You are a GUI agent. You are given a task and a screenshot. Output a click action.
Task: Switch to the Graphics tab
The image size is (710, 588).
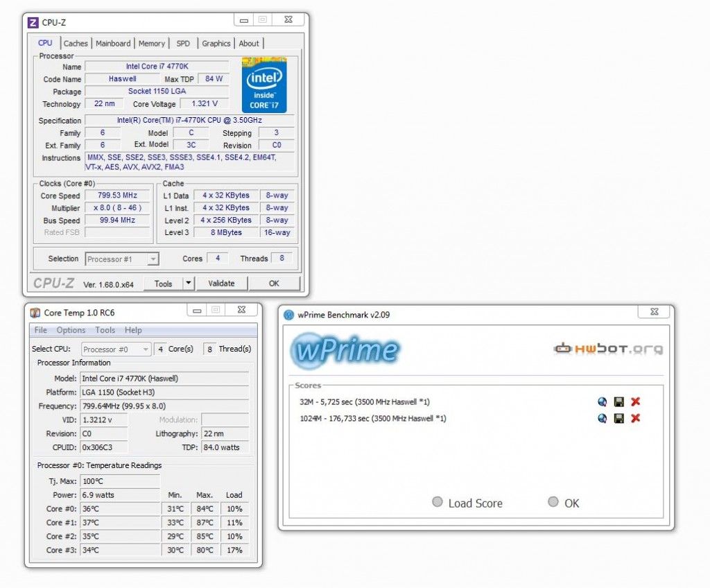(216, 44)
